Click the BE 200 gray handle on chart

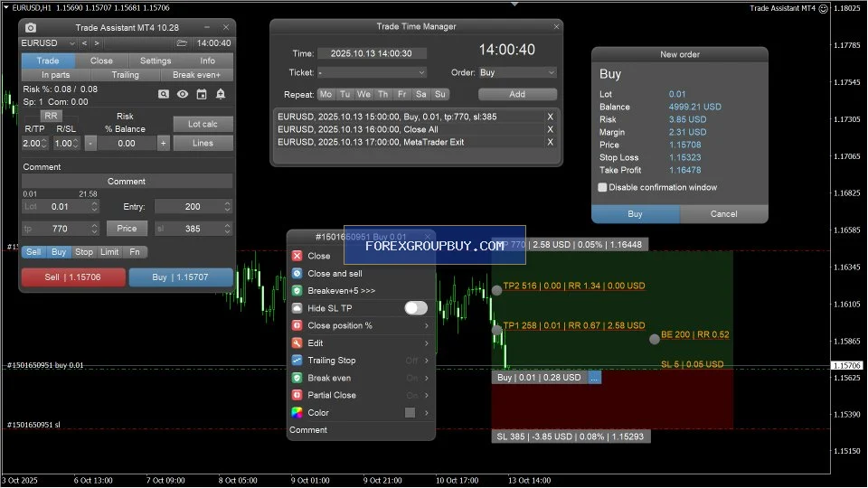[x=655, y=339]
